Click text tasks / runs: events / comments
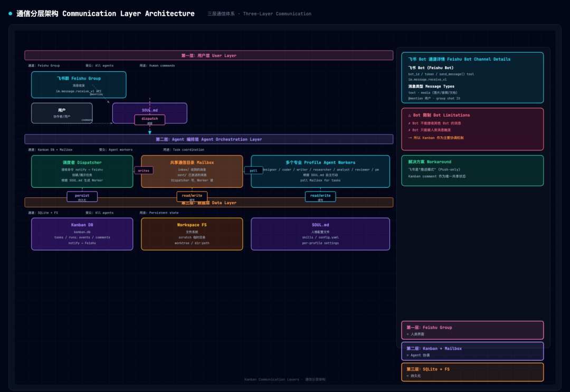Viewport: 570px width, 392px height. tap(82, 237)
